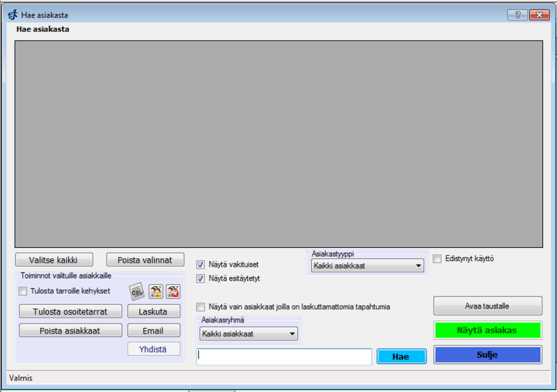Image resolution: width=557 pixels, height=392 pixels.
Task: Focus the customer search text field
Action: pos(283,356)
